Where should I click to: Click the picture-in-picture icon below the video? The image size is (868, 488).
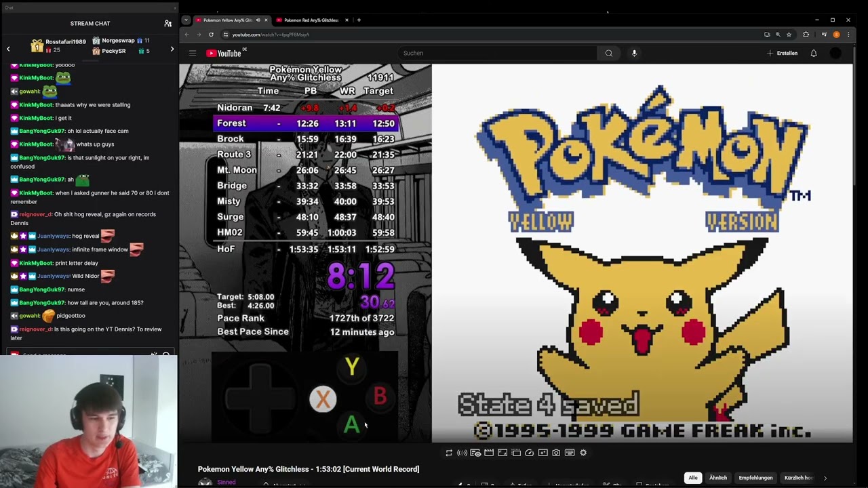[x=542, y=453]
